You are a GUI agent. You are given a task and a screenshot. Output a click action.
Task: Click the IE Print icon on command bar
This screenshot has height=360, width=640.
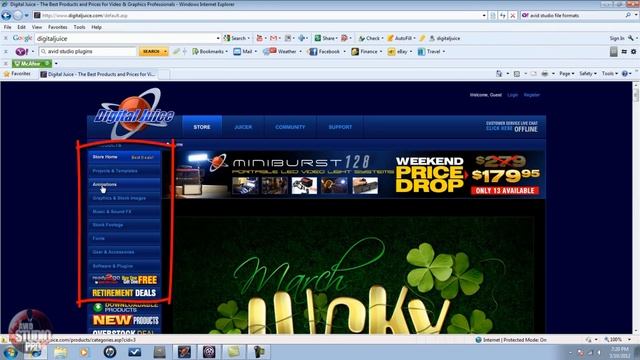[x=544, y=74]
